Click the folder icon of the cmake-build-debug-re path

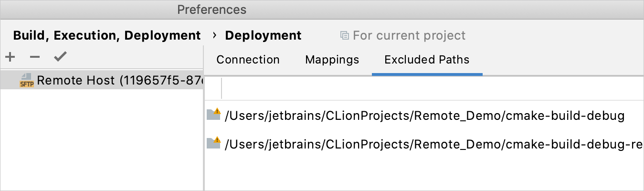click(x=213, y=142)
